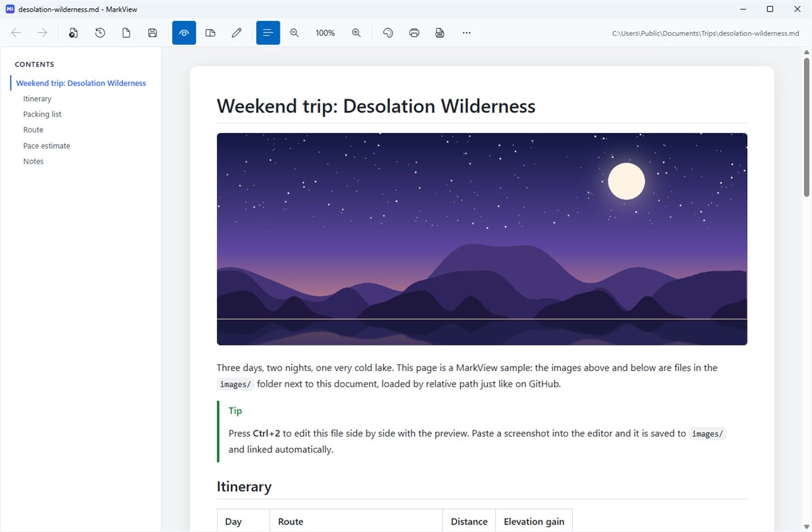Click the Itinerary heading in document
This screenshot has height=532, width=812.
(244, 487)
